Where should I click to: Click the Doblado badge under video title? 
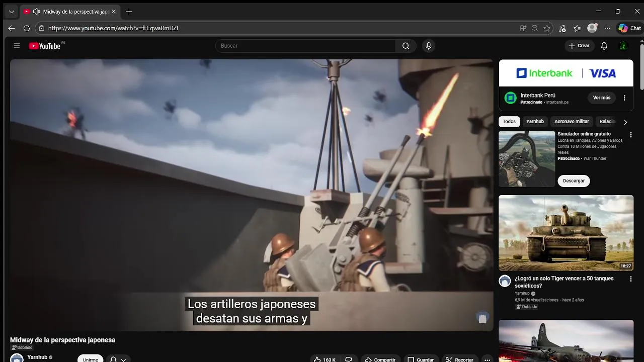[x=22, y=347]
